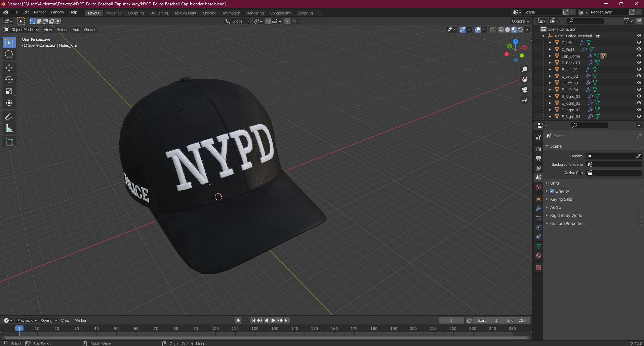Image resolution: width=644 pixels, height=346 pixels.
Task: Pick camera with the eyedropper icon
Action: [638, 156]
